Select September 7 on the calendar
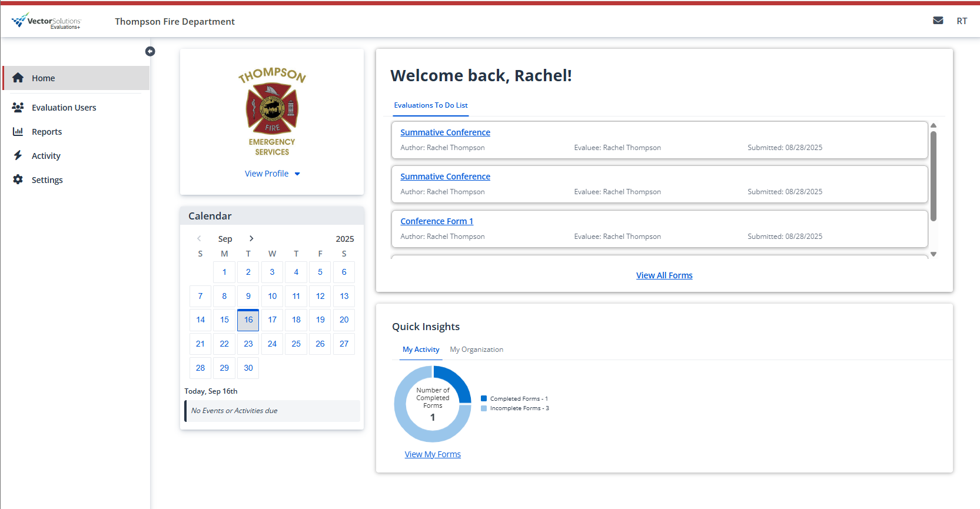The width and height of the screenshot is (980, 509). pos(200,296)
